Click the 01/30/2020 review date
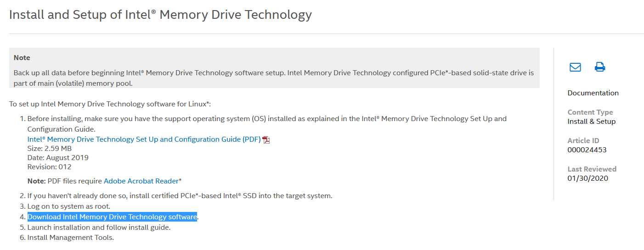This screenshot has height=250, width=644. [588, 178]
